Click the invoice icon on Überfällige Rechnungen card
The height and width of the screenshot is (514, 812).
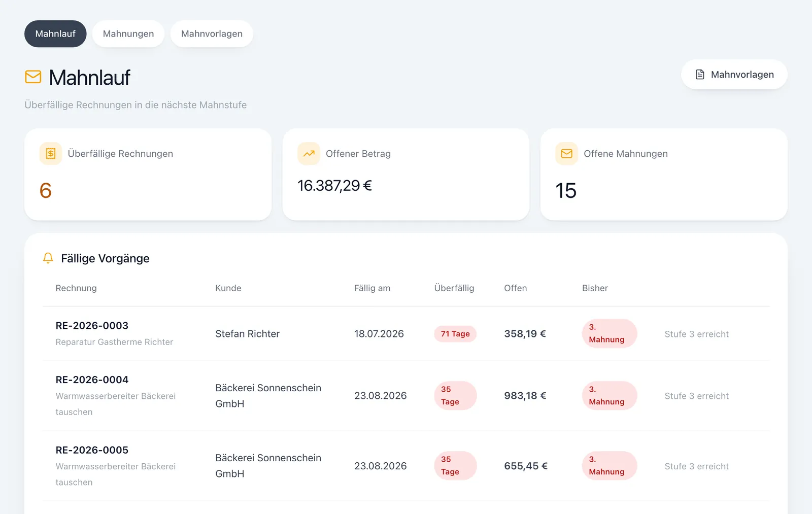(51, 153)
